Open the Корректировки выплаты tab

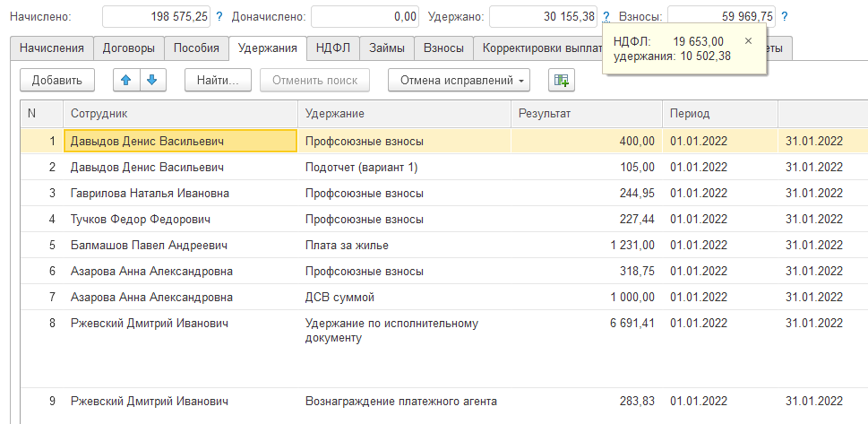pyautogui.click(x=537, y=48)
